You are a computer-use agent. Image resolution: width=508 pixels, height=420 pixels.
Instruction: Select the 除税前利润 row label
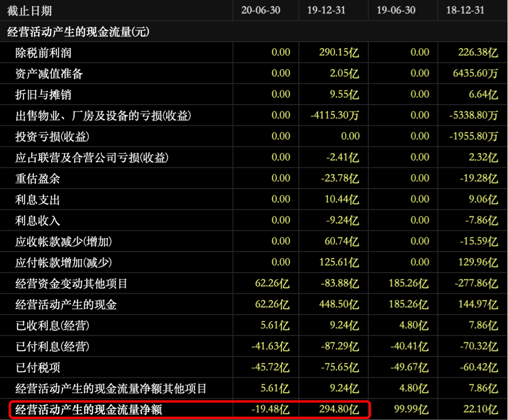click(x=43, y=52)
